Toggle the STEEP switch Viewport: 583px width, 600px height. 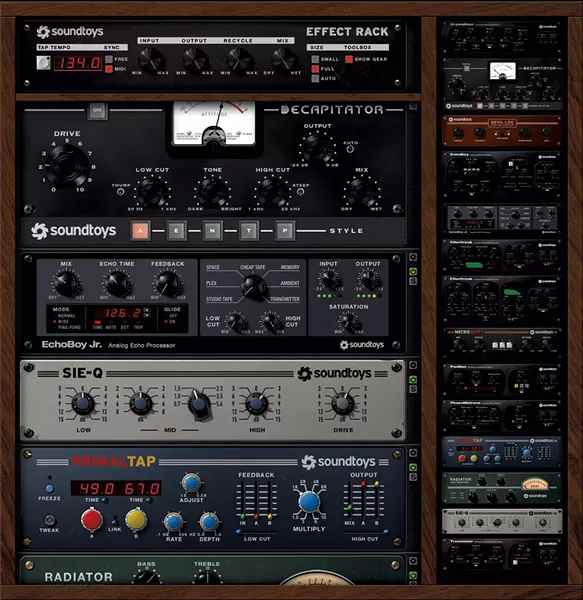point(301,192)
